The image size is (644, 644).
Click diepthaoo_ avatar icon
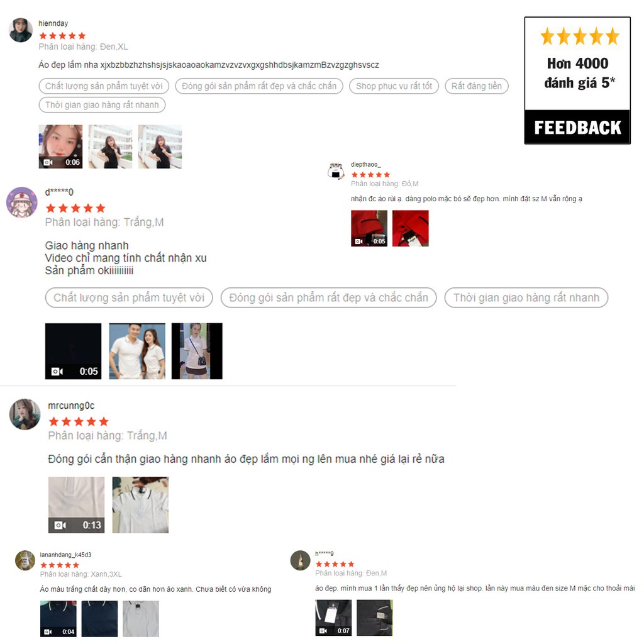coord(336,171)
